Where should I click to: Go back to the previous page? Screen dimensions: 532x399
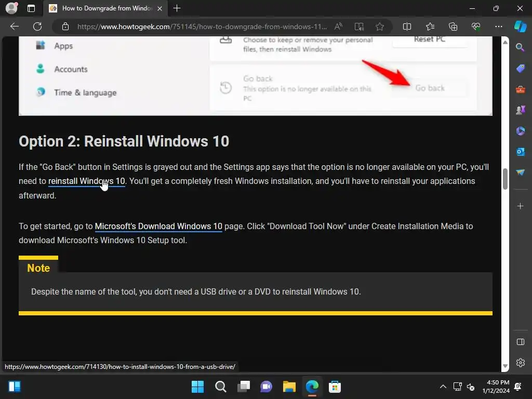click(15, 26)
